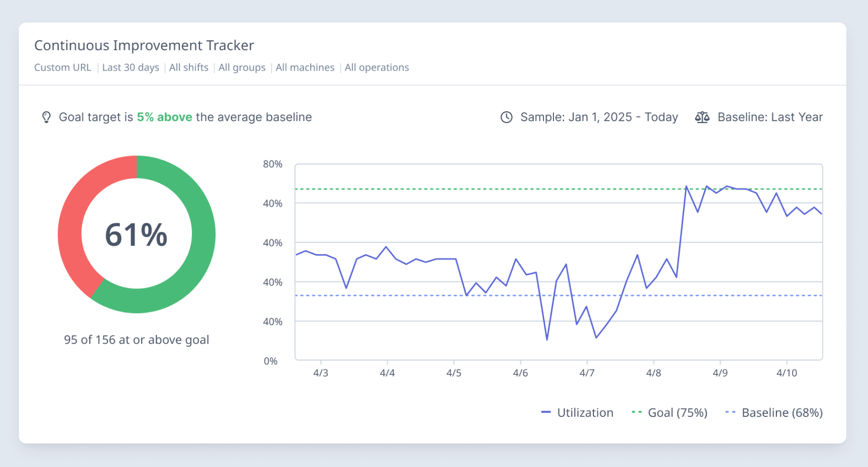868x467 pixels.
Task: Click the Custom URL link
Action: (x=62, y=67)
